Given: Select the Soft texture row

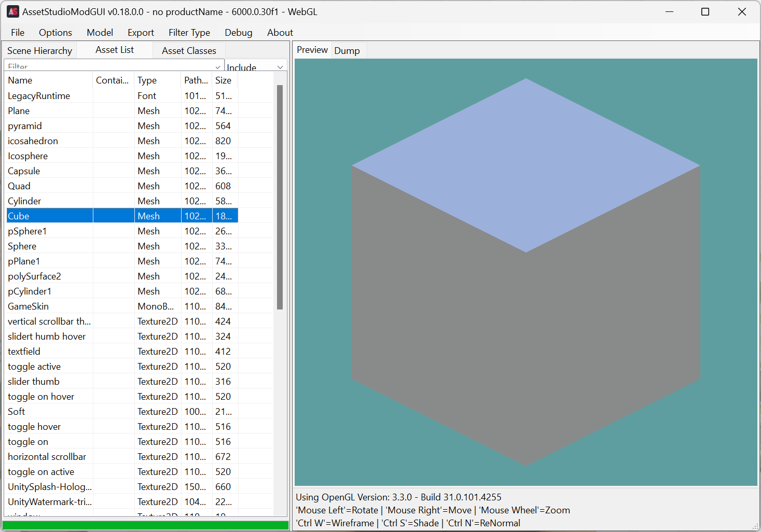Looking at the screenshot, I should 122,412.
